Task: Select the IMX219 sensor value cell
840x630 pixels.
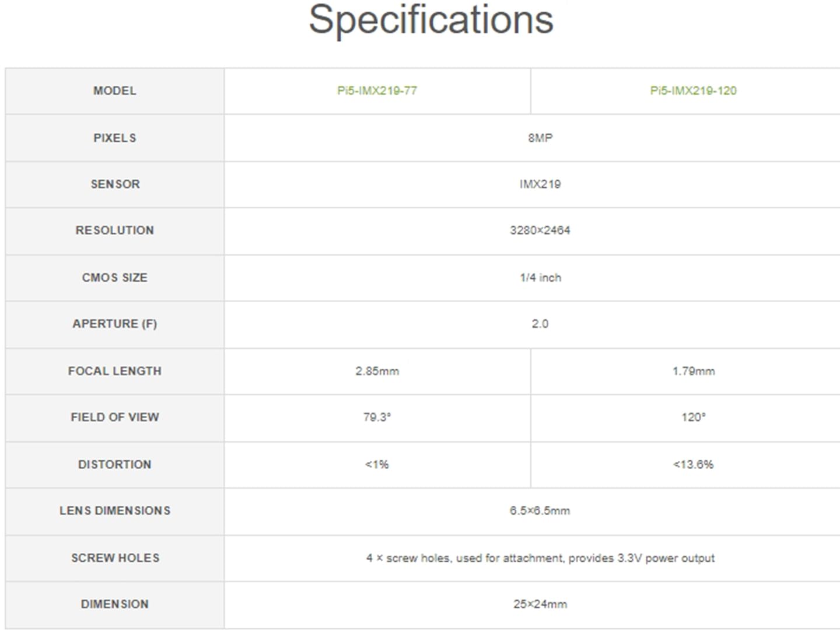Action: 540,184
